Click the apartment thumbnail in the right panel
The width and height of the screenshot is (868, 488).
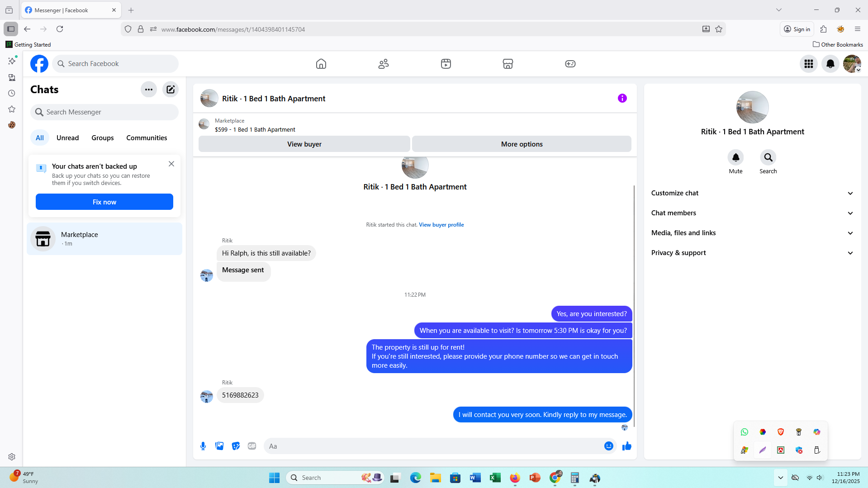pos(753,107)
